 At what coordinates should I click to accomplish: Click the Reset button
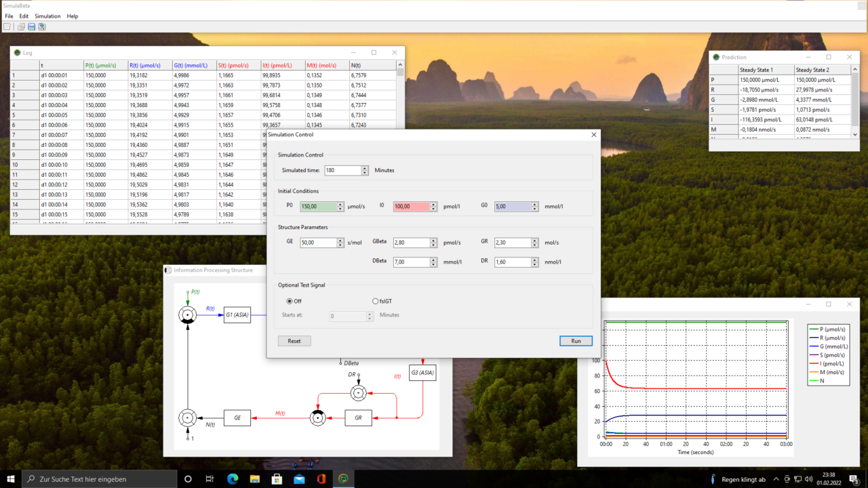pyautogui.click(x=294, y=341)
